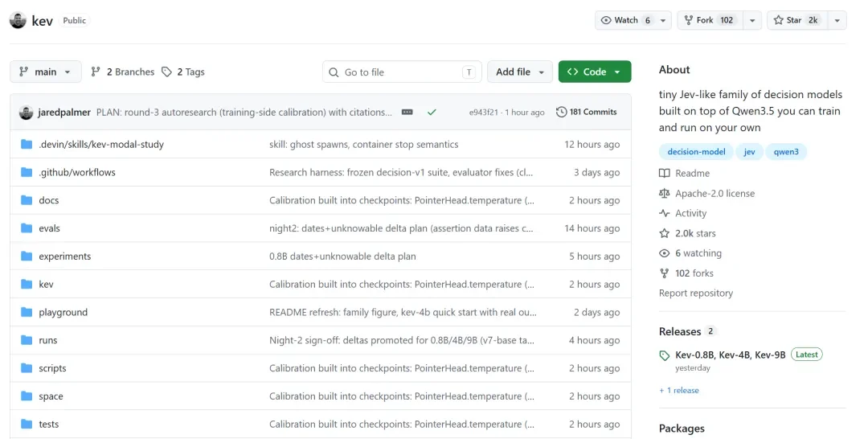
Task: Click the Report repository link
Action: 696,293
